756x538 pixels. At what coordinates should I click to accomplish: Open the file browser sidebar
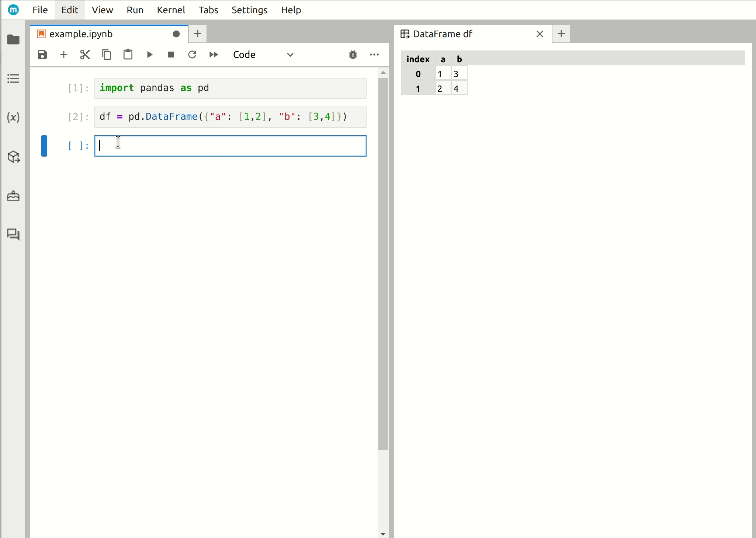(13, 40)
